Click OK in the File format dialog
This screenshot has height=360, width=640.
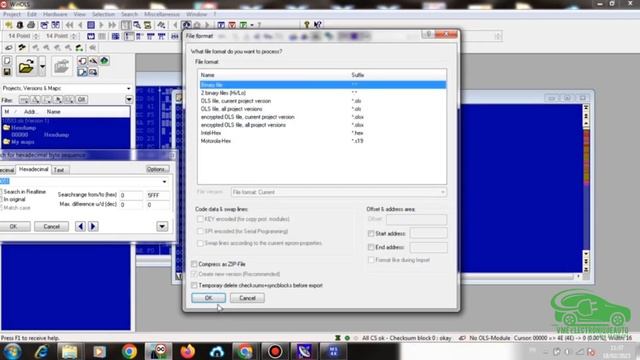tap(208, 298)
